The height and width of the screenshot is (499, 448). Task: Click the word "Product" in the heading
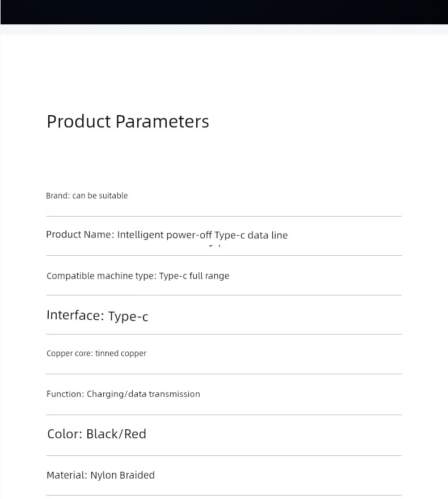(79, 121)
